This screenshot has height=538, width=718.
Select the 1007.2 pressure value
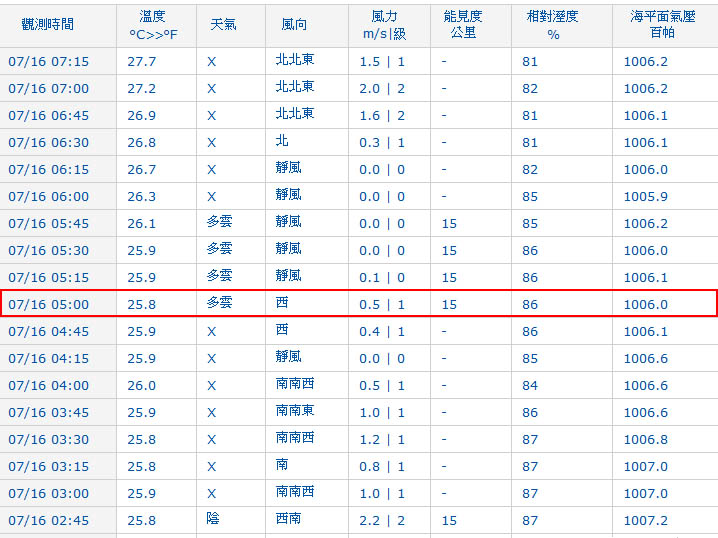click(x=646, y=520)
